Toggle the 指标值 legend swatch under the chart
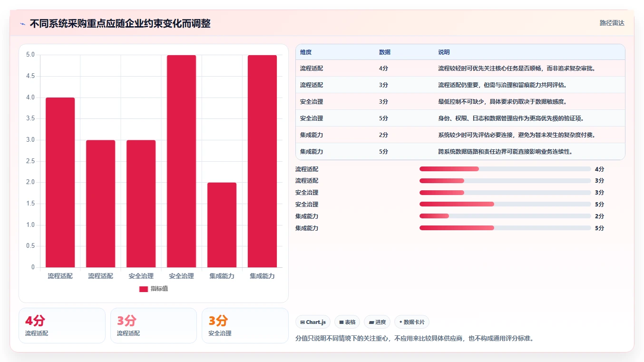 click(x=144, y=289)
